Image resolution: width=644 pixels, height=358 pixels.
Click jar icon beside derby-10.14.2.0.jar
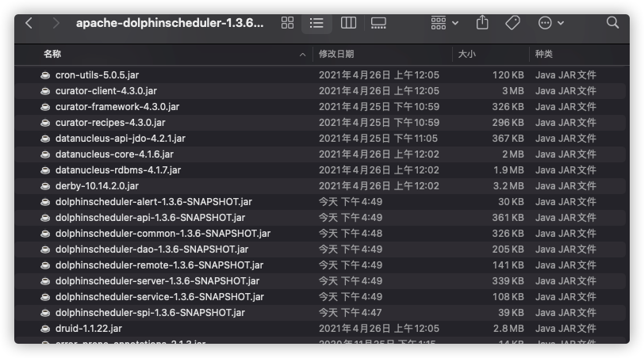click(45, 186)
